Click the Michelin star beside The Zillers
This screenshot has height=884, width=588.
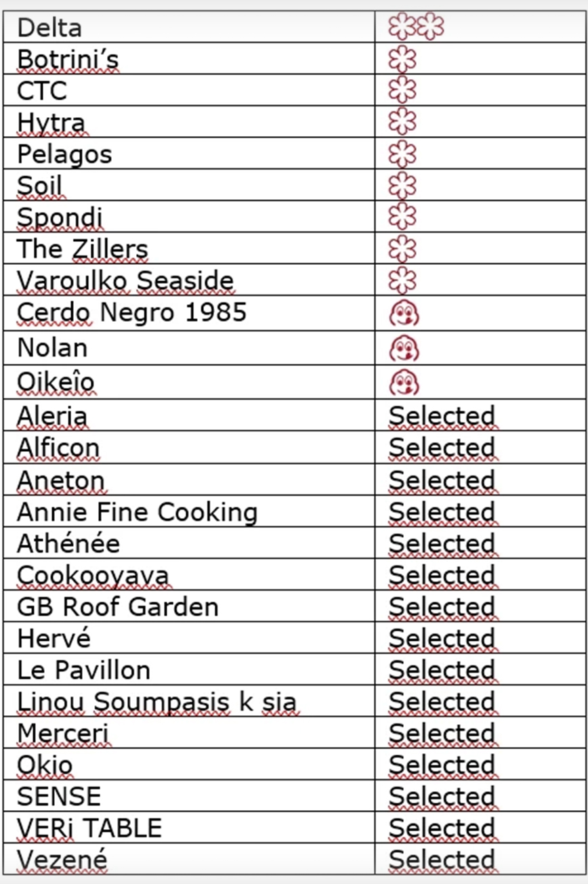pos(402,249)
